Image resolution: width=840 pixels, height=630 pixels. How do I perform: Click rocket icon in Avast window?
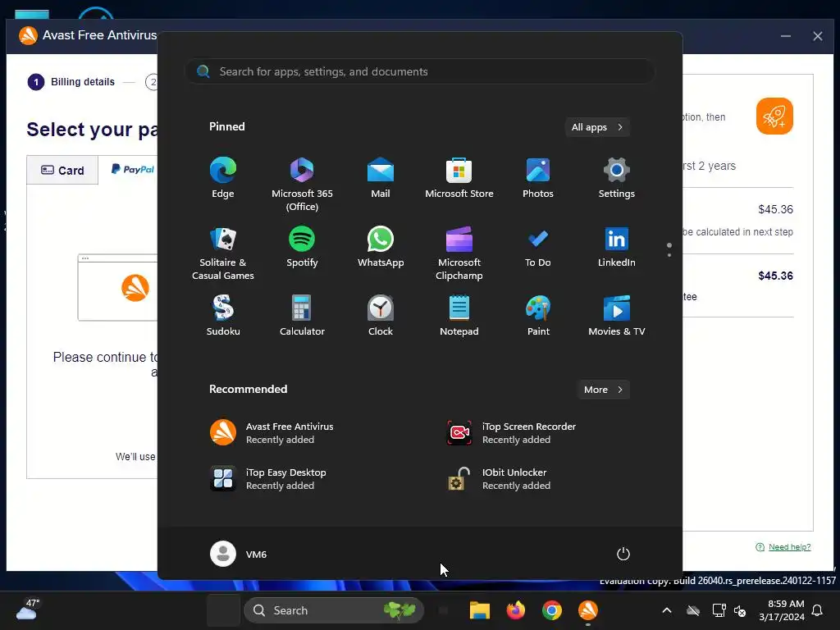tap(774, 116)
